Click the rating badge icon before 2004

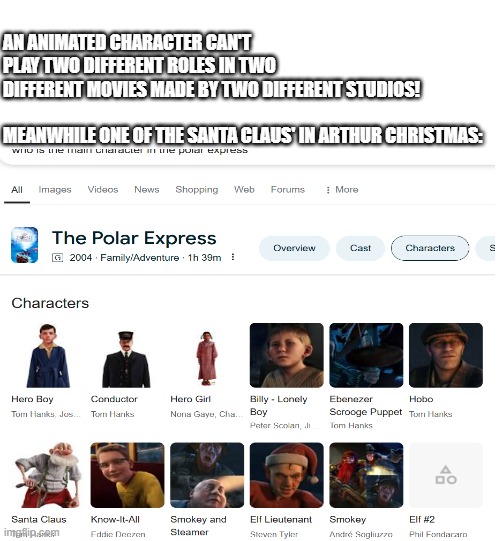coord(57,258)
